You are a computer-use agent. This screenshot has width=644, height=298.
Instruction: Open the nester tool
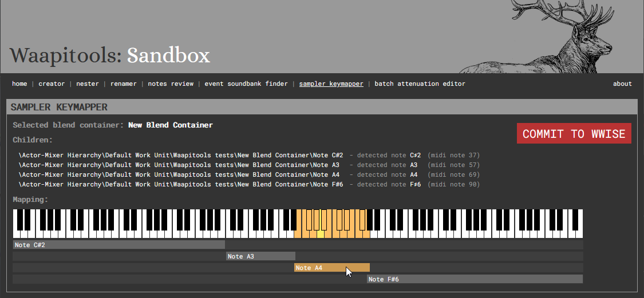pyautogui.click(x=88, y=84)
